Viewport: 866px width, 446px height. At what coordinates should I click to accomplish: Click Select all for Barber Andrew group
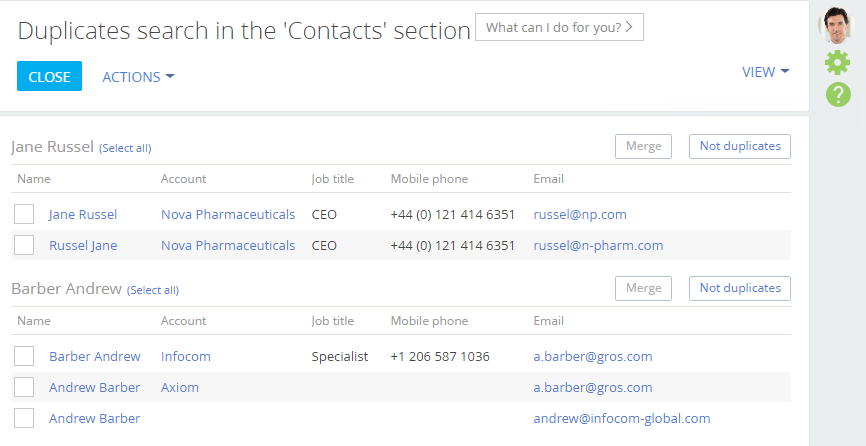click(153, 290)
